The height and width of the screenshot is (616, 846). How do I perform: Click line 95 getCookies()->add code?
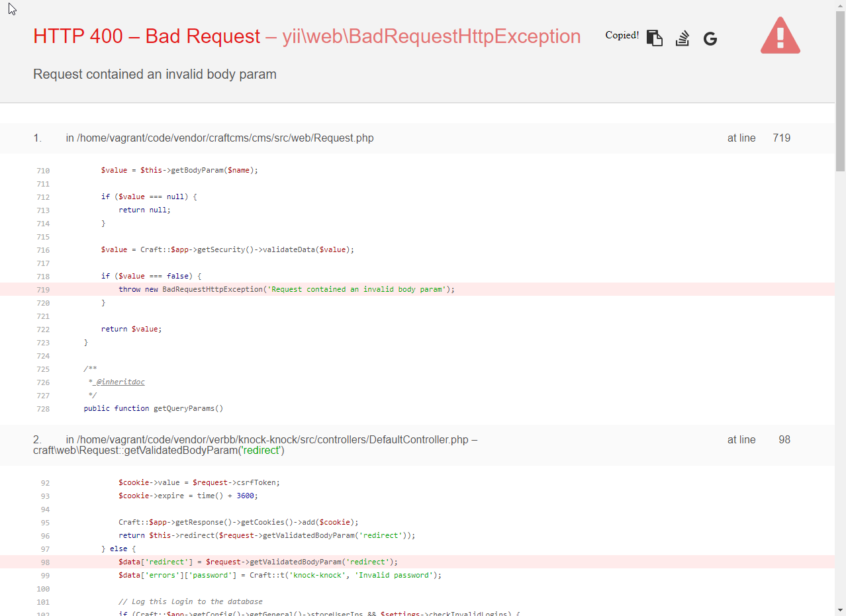point(238,522)
